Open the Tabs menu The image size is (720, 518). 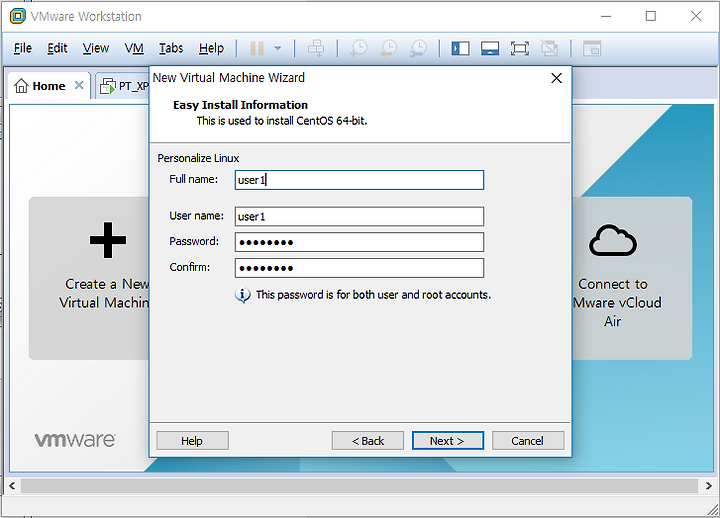[x=171, y=48]
